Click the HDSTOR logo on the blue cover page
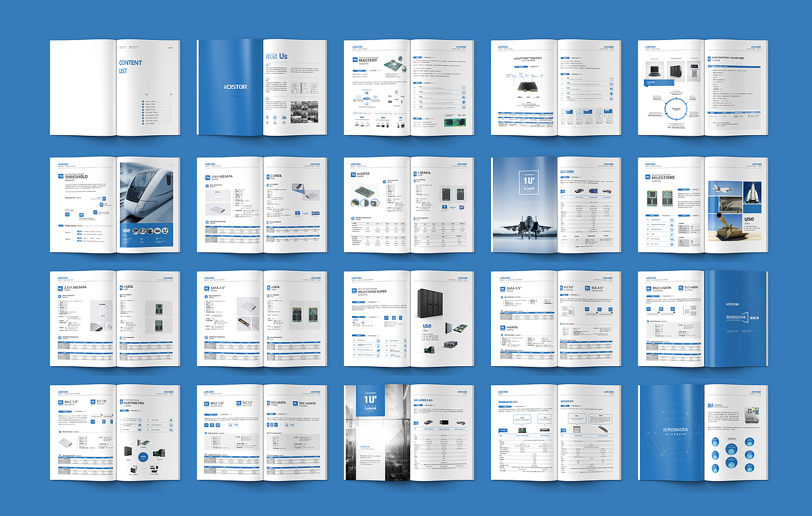812x516 pixels. click(x=235, y=86)
